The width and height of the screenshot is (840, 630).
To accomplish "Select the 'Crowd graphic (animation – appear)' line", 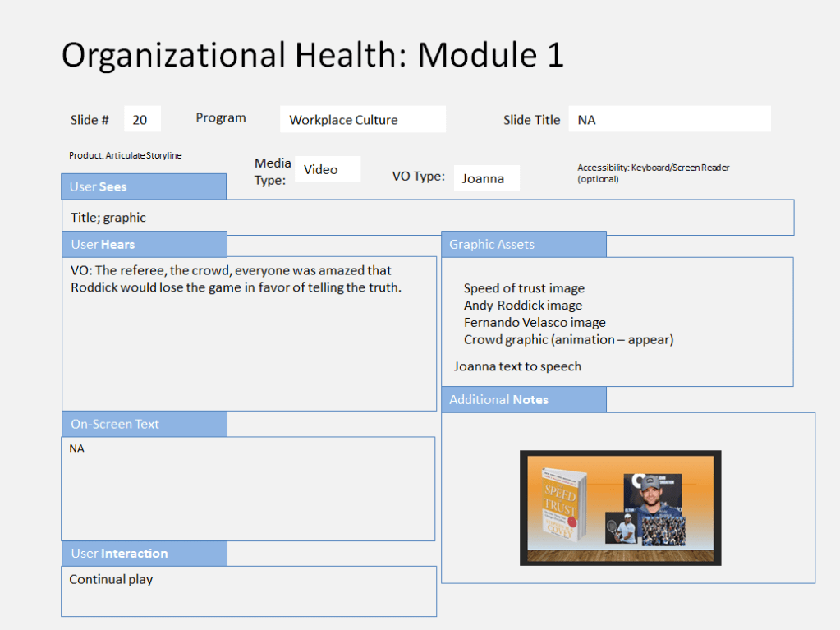I will 568,339.
